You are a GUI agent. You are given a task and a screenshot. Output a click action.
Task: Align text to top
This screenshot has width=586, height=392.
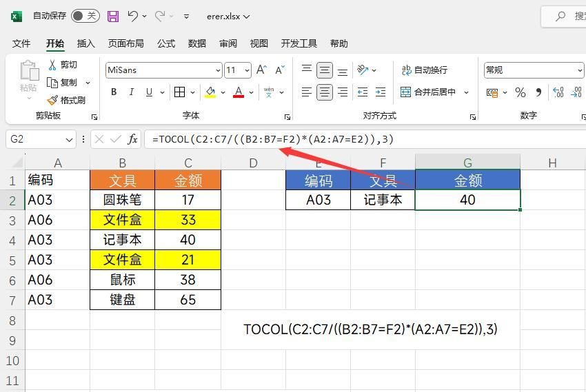pos(307,70)
